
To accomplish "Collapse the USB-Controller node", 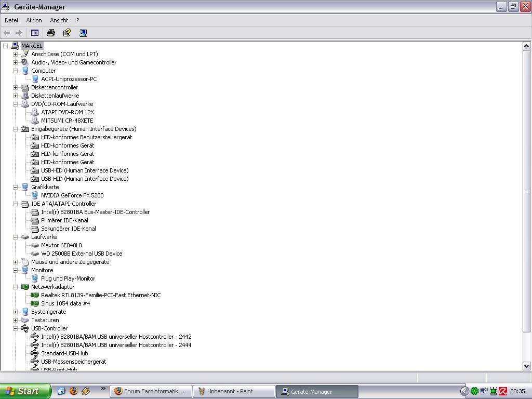I will 15,328.
